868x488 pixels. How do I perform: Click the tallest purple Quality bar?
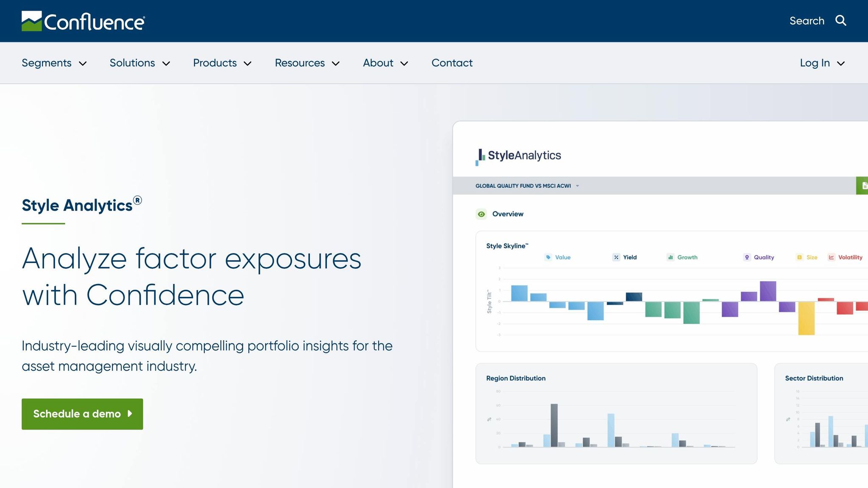pos(768,291)
